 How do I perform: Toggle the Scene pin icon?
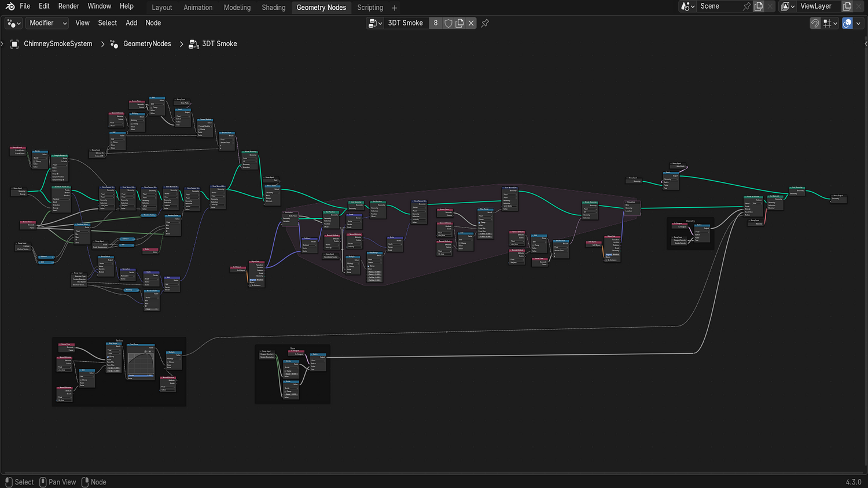coord(746,6)
